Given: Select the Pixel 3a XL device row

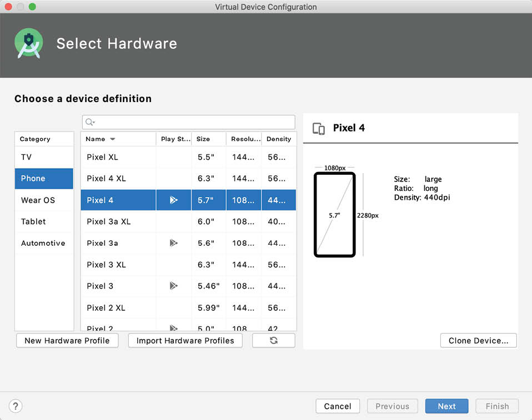Looking at the screenshot, I should point(188,221).
